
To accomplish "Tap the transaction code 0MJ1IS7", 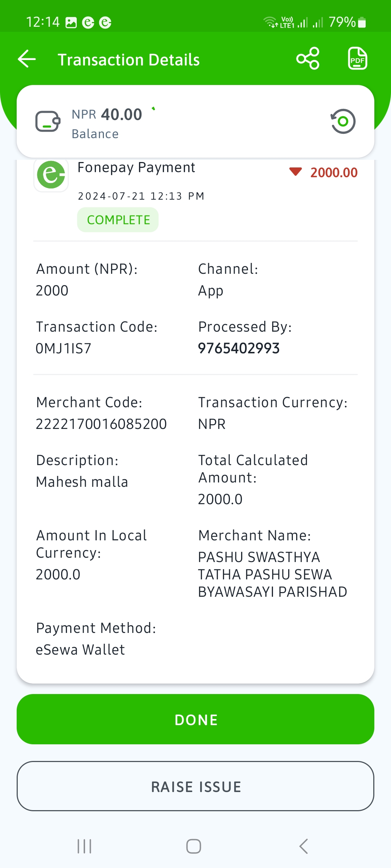I will [x=64, y=348].
